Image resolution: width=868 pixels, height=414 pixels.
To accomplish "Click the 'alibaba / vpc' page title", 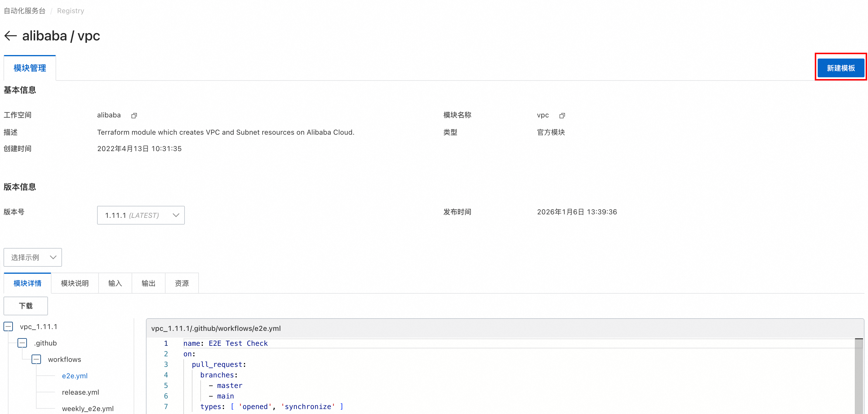I will 61,36.
